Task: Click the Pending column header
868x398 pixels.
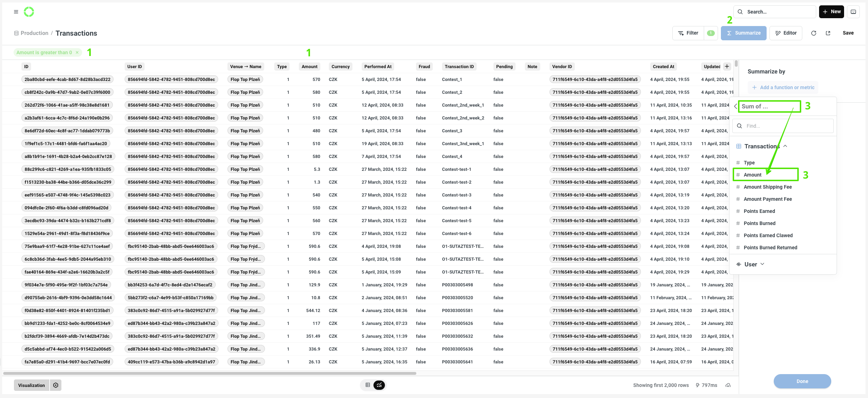Action: point(504,66)
